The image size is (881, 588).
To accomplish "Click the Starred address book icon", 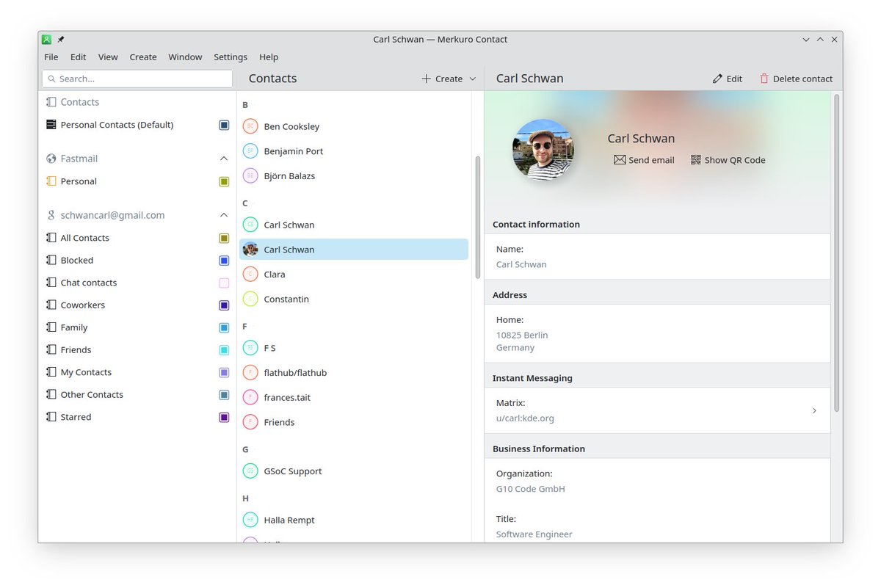I will coord(51,417).
